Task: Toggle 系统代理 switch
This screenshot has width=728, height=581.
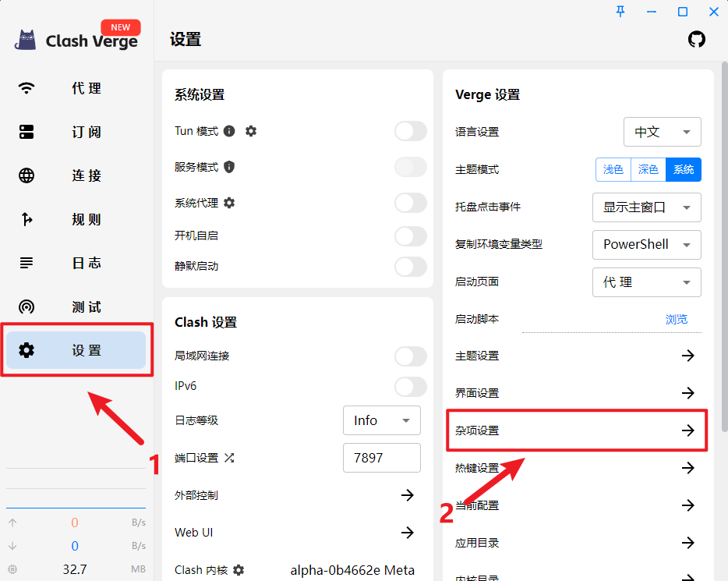Action: click(x=411, y=203)
